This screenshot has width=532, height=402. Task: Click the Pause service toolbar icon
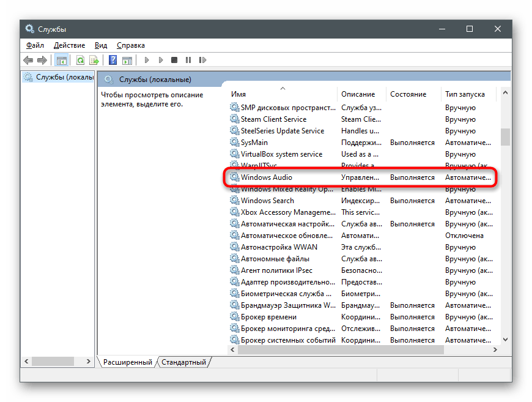pyautogui.click(x=188, y=60)
